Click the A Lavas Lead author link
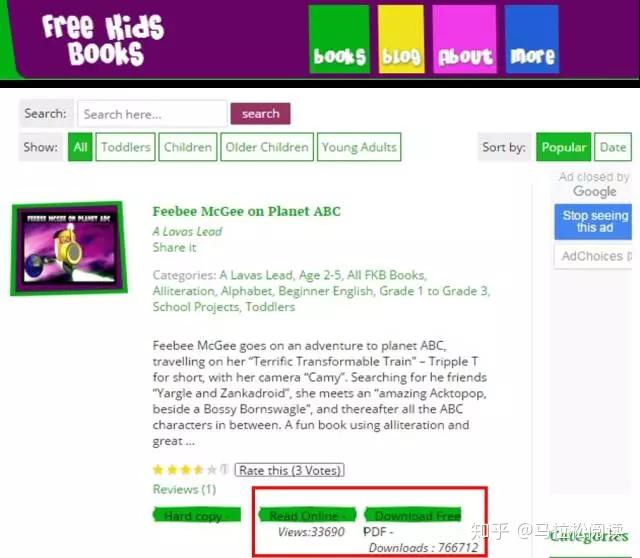 coord(187,231)
